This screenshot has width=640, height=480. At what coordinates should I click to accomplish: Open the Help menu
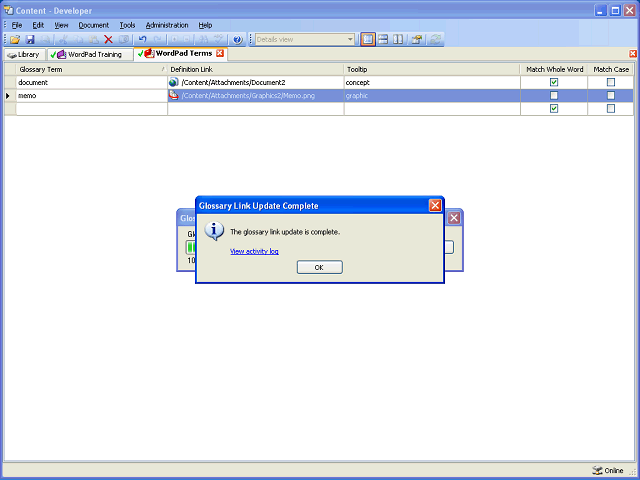pos(205,25)
